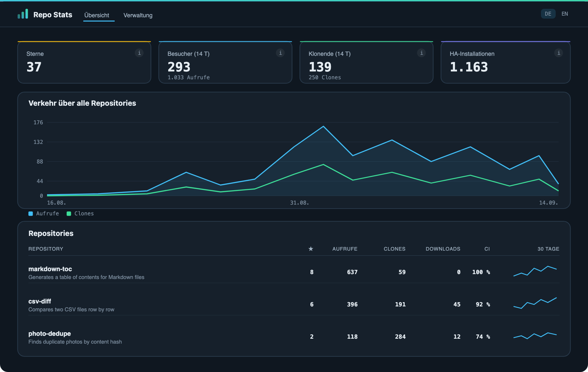Click the REPOSITORY column header
This screenshot has height=372, width=588.
pos(46,249)
